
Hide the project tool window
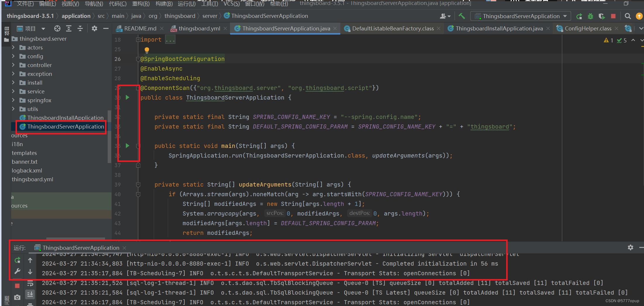106,28
